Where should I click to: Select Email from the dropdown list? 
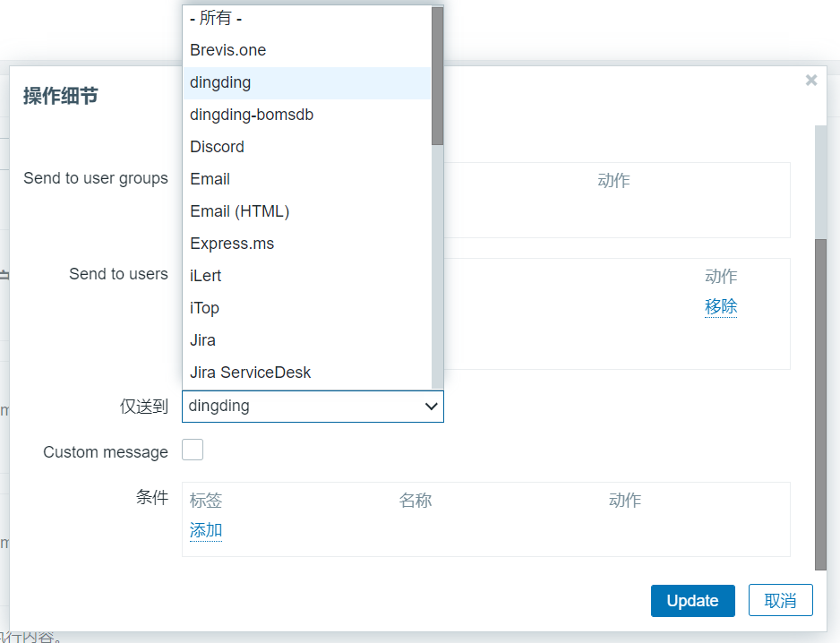coord(307,179)
